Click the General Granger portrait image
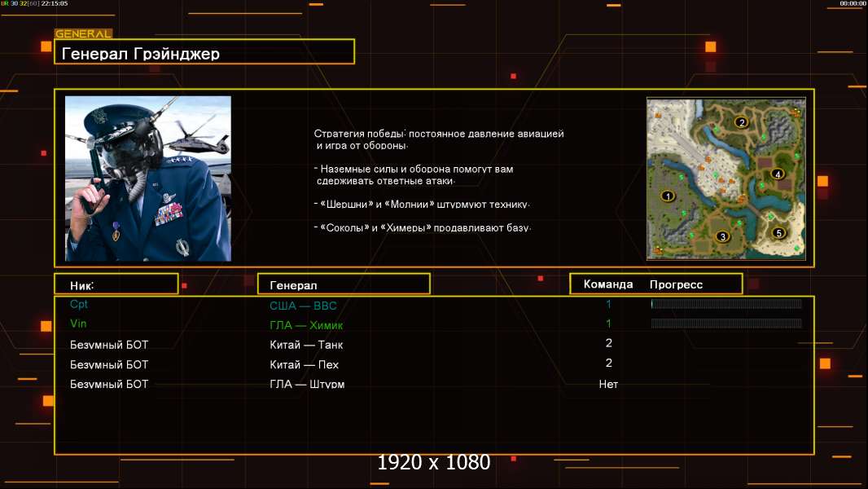868x489 pixels. (148, 178)
